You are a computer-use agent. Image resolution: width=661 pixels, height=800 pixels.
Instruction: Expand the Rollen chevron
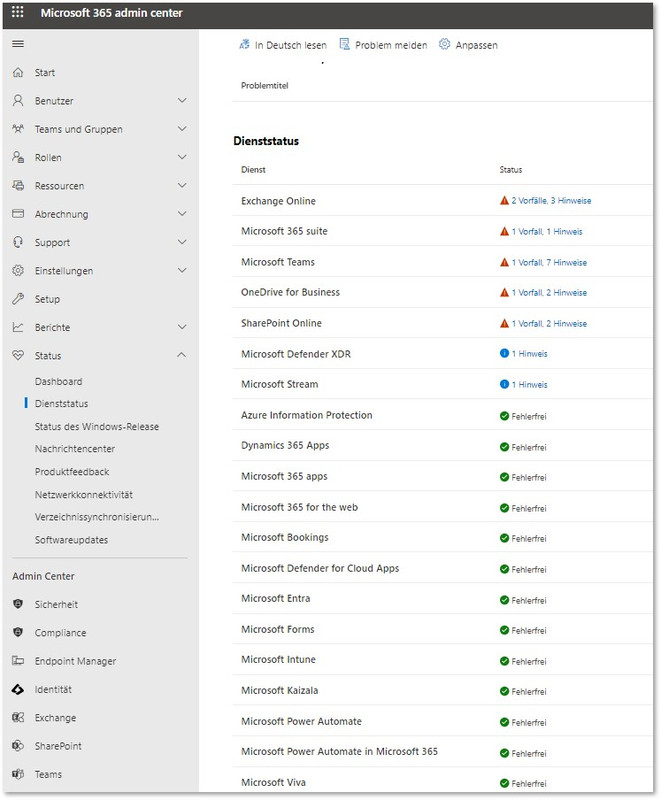(182, 157)
